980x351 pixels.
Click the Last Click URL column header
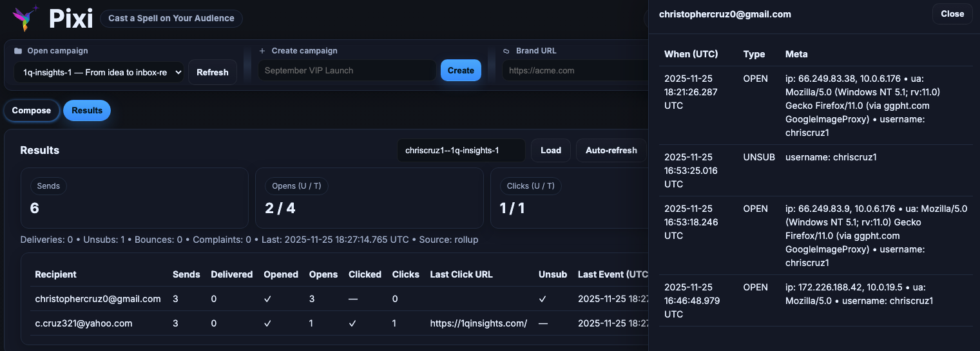tap(461, 274)
